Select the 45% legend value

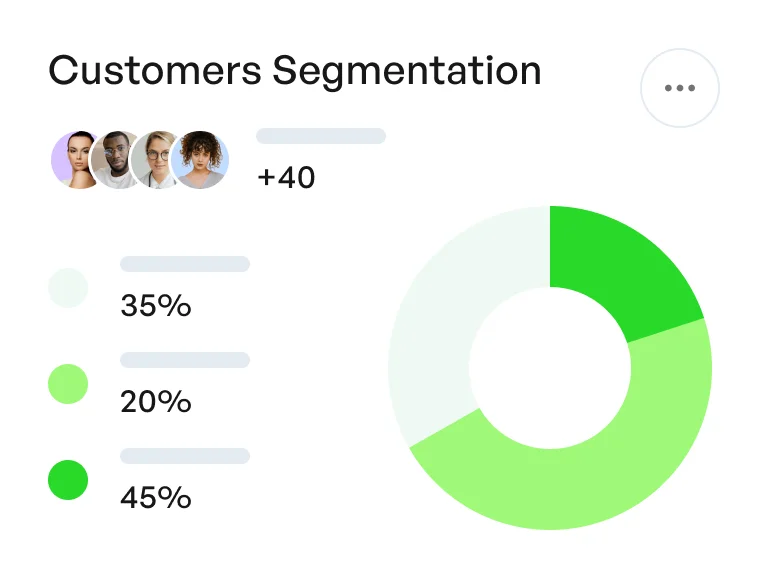tap(155, 497)
